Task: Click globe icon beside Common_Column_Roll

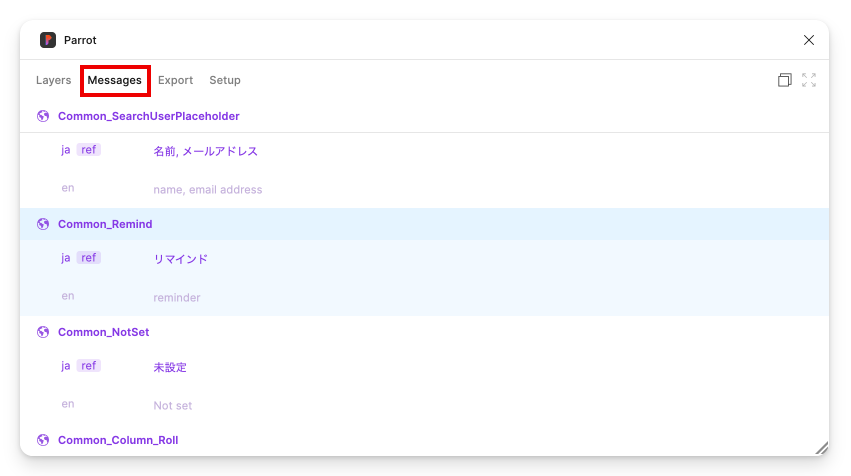Action: (x=43, y=440)
